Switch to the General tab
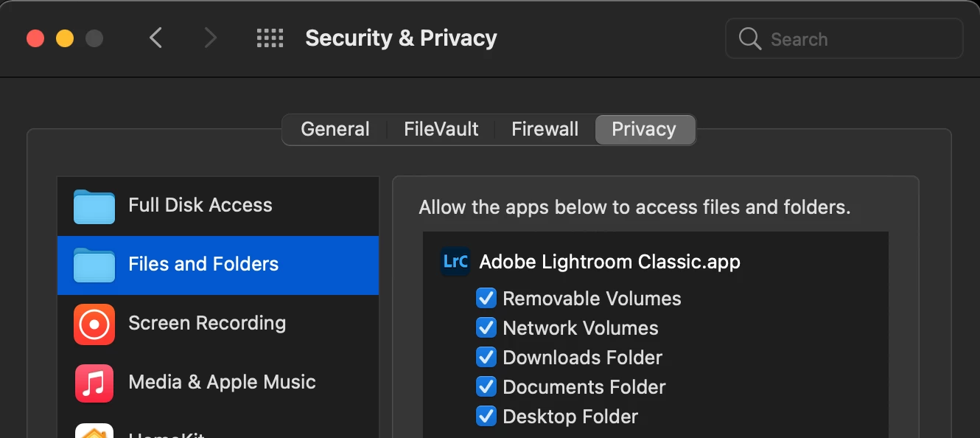This screenshot has height=438, width=980. pos(335,130)
